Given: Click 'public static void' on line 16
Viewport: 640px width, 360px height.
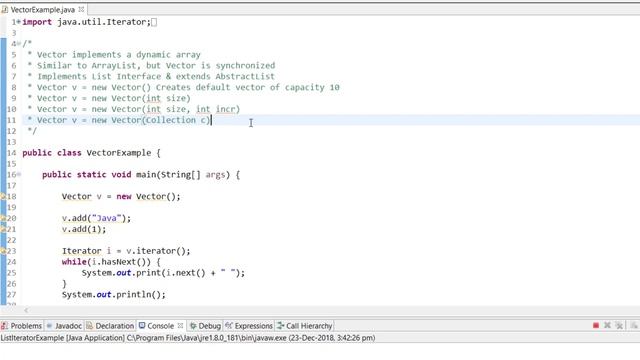Looking at the screenshot, I should click(87, 175).
